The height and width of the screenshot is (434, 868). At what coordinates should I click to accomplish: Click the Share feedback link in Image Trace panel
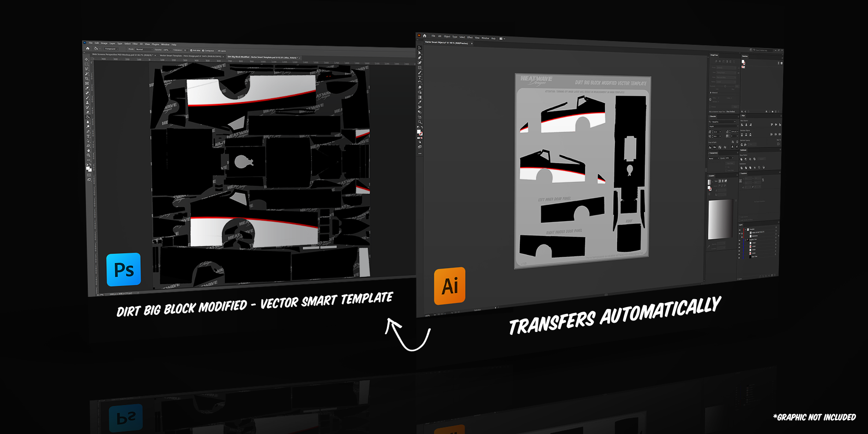(731, 111)
